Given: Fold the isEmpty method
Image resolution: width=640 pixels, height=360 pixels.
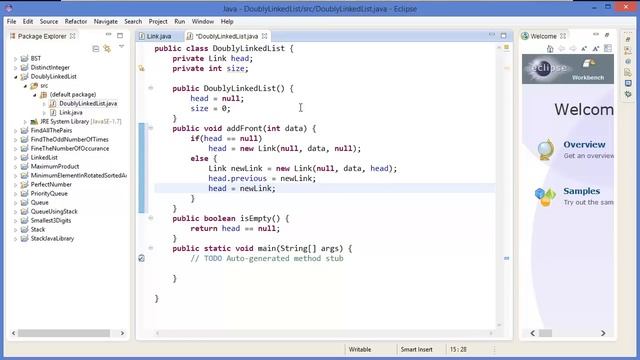Looking at the screenshot, I should [x=151, y=218].
